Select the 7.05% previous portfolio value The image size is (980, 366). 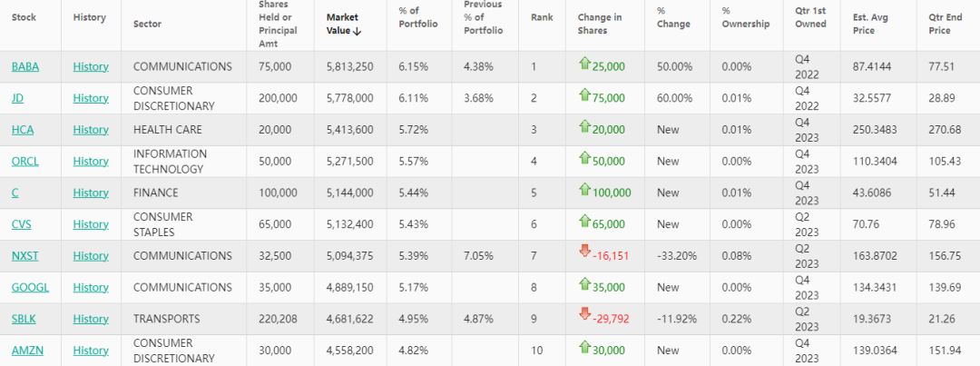pyautogui.click(x=478, y=256)
